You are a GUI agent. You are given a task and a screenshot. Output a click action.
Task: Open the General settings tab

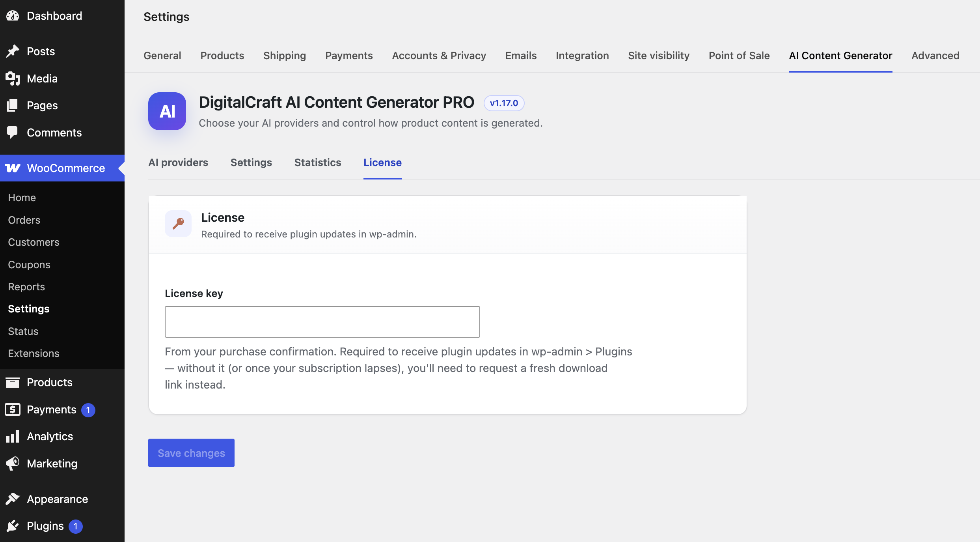tap(162, 56)
